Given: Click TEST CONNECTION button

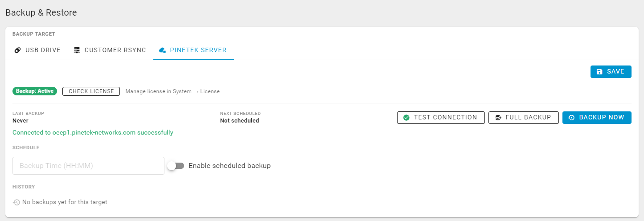Looking at the screenshot, I should 441,118.
